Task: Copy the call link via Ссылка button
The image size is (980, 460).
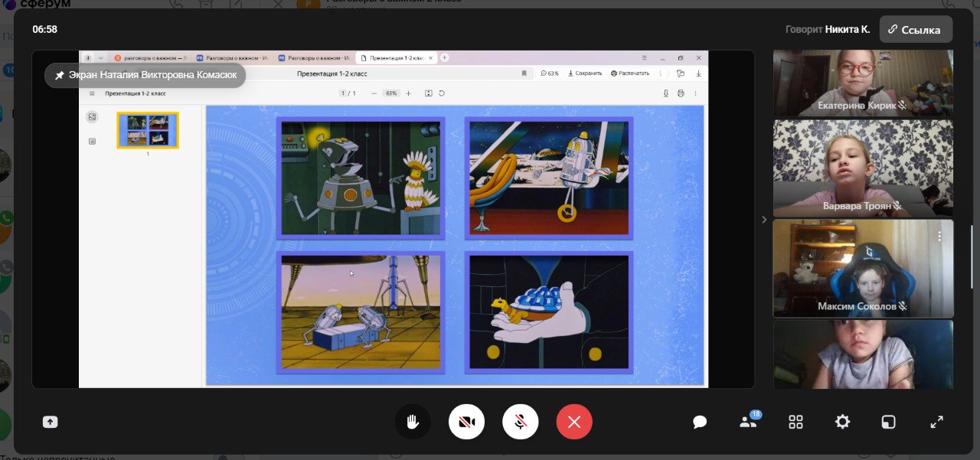Action: click(916, 30)
